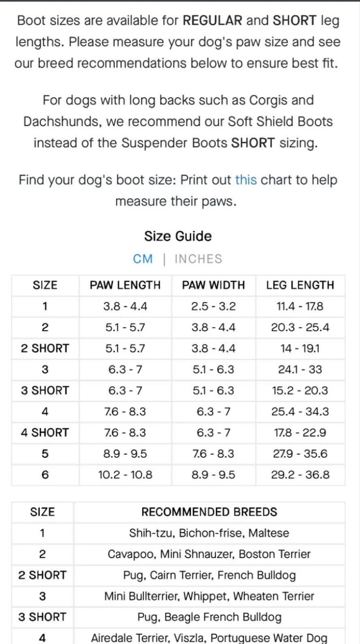Click leg length cell 27.9 - 35.6
Viewport: 360px width, 644px height.
point(300,453)
